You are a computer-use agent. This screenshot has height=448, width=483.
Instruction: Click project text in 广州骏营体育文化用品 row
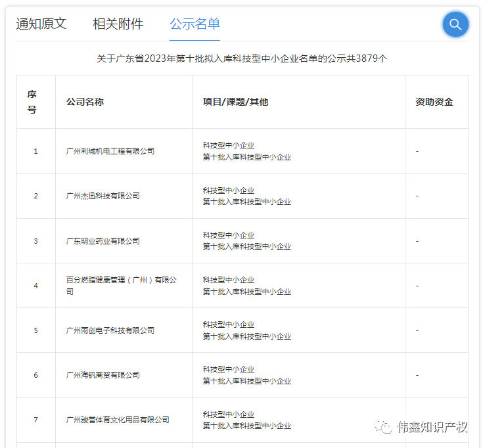[x=246, y=420]
